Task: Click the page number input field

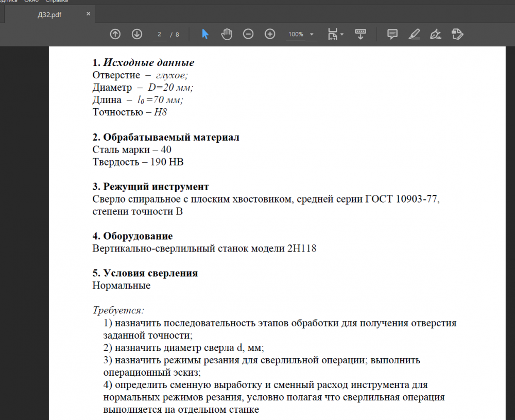Action: (x=159, y=35)
